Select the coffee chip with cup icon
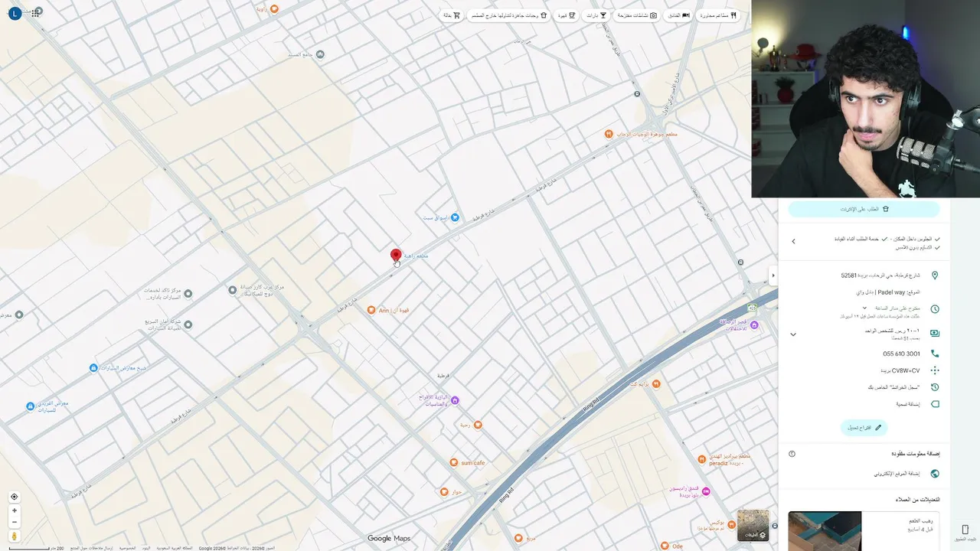 click(x=567, y=15)
